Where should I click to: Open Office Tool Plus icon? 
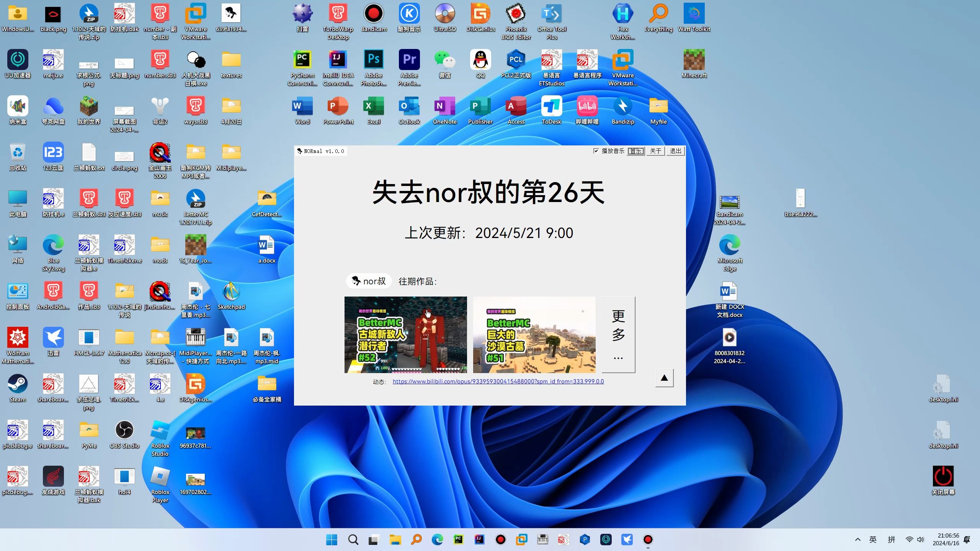pyautogui.click(x=552, y=22)
